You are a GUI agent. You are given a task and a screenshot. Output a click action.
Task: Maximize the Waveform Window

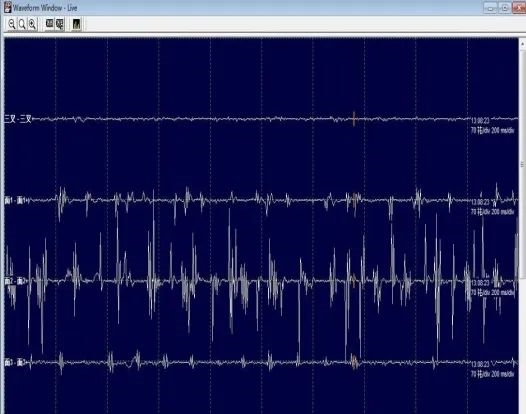coord(504,8)
